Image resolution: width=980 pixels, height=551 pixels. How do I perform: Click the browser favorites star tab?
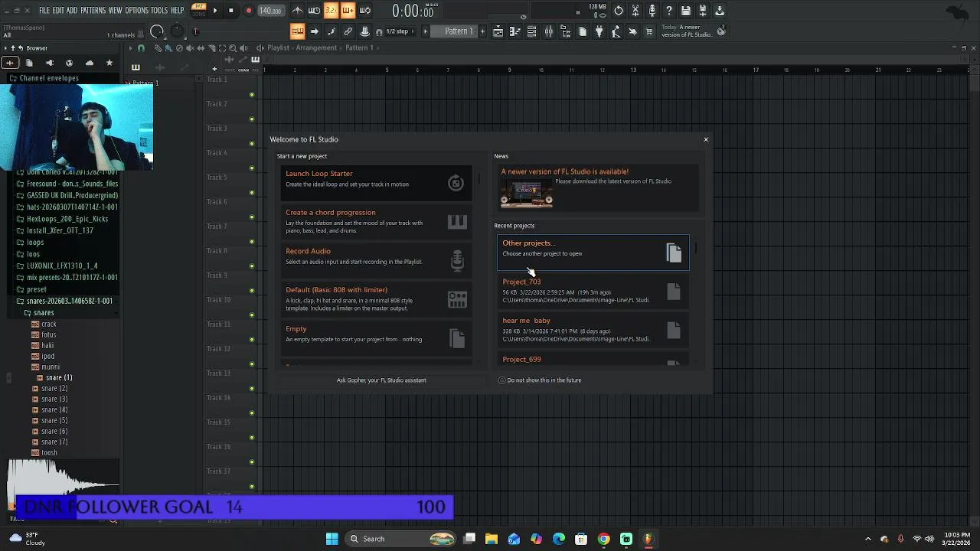point(109,63)
